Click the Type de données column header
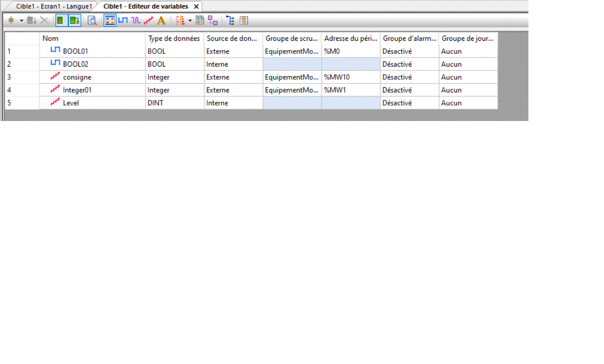Viewport: 604px width, 364px height. 174,38
